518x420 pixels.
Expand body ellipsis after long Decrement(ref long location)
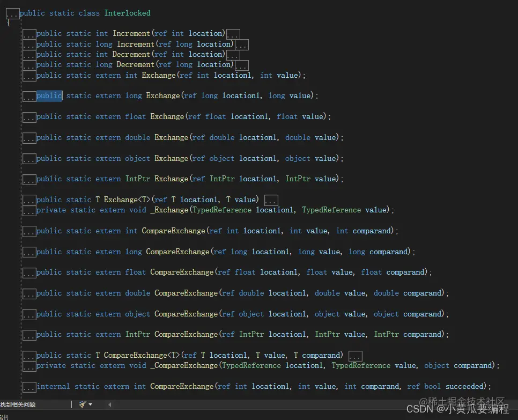point(242,65)
